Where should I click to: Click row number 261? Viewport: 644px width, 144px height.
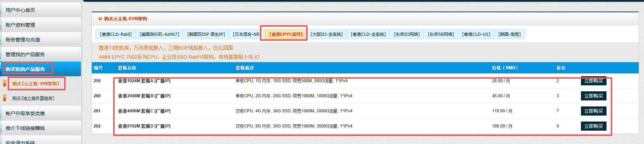[x=97, y=111]
